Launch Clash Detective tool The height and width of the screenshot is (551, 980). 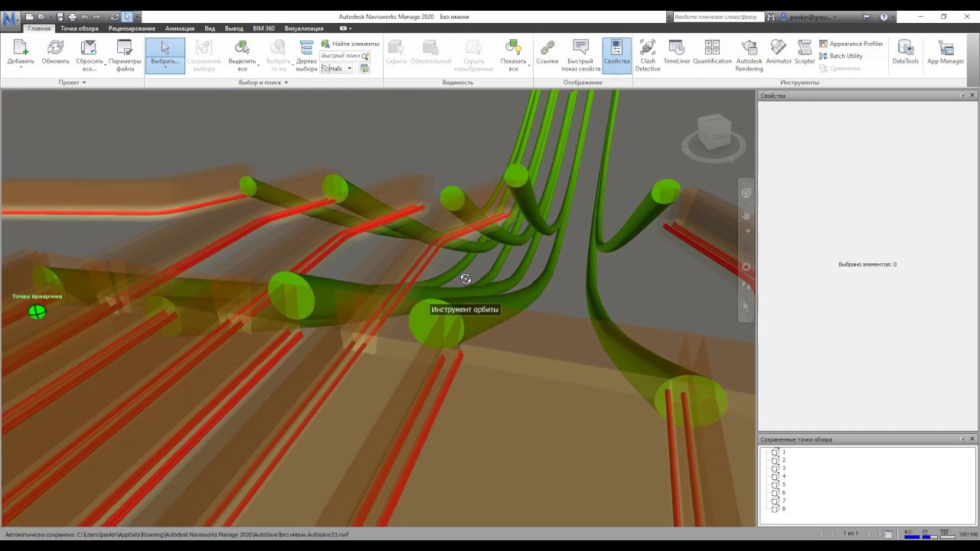pos(648,55)
